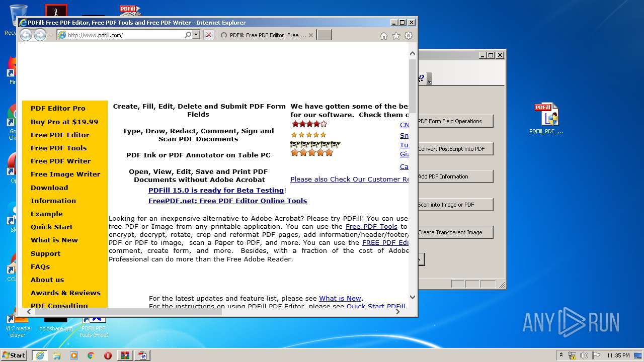644x362 pixels.
Task: Open the What is New sidebar link
Action: tap(54, 240)
